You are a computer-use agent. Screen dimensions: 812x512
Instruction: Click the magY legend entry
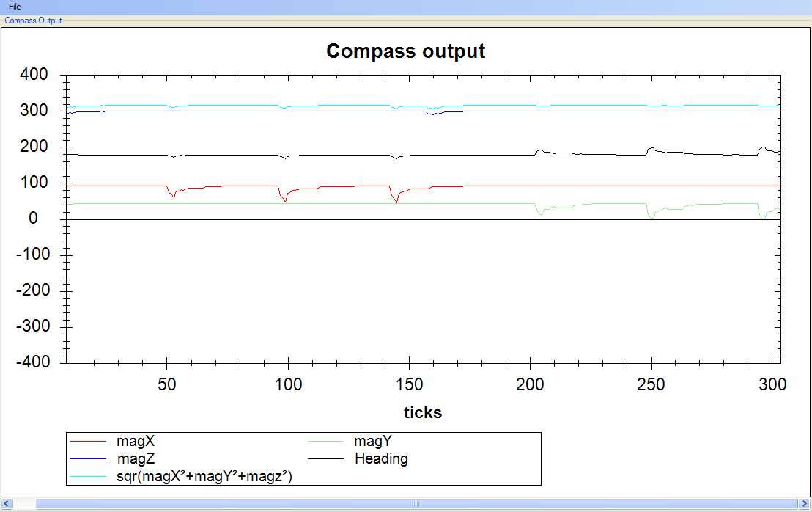[373, 441]
